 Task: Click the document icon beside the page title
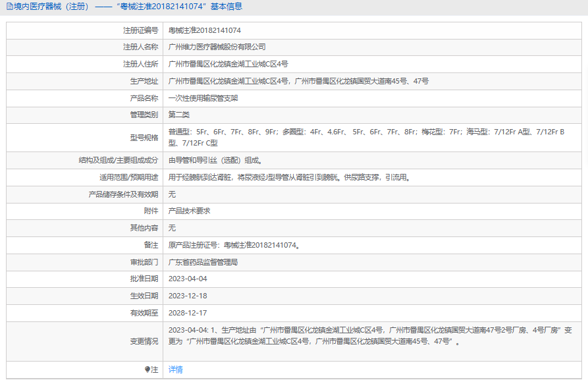[x=9, y=7]
